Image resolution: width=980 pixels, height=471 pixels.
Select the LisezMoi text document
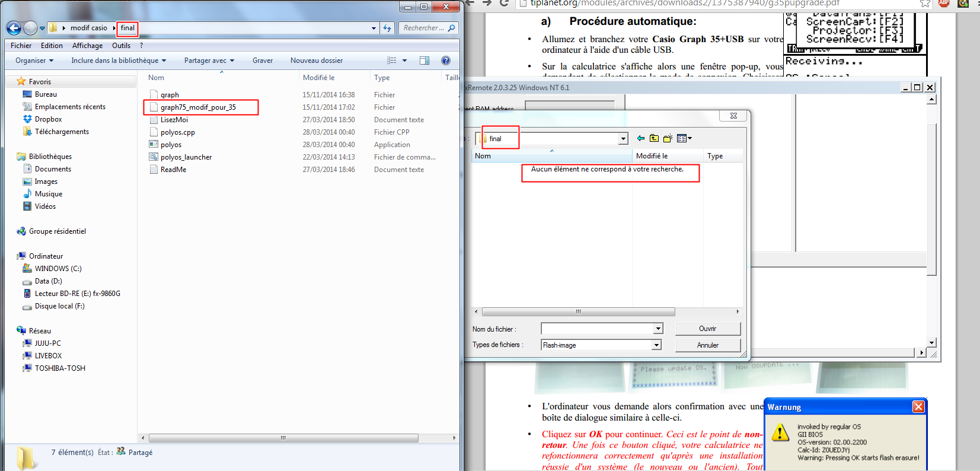pyautogui.click(x=174, y=120)
